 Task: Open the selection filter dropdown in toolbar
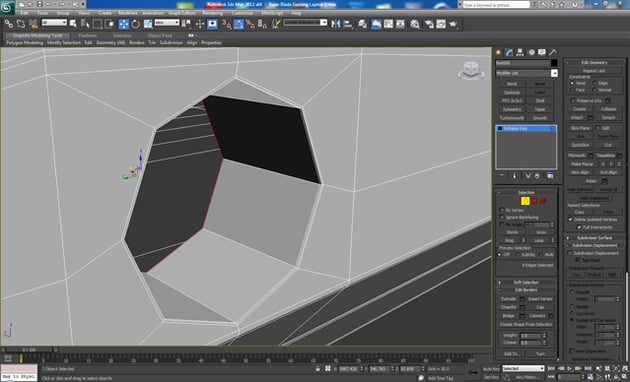54,22
